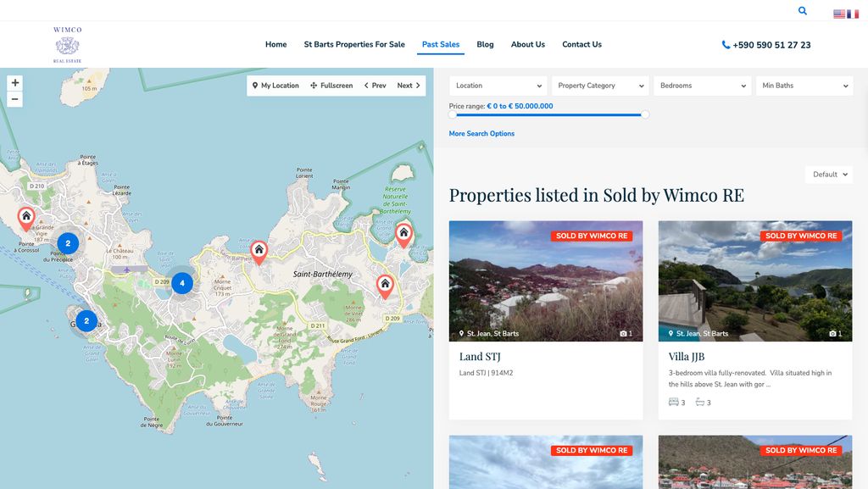Open the Contact Us menu item
This screenshot has height=489, width=868.
pos(581,44)
